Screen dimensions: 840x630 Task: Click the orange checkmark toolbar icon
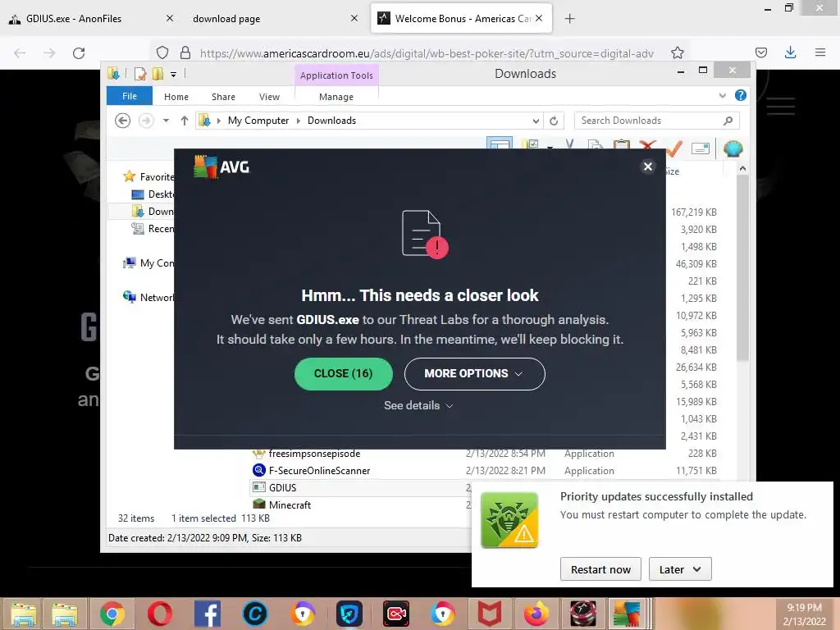point(674,148)
